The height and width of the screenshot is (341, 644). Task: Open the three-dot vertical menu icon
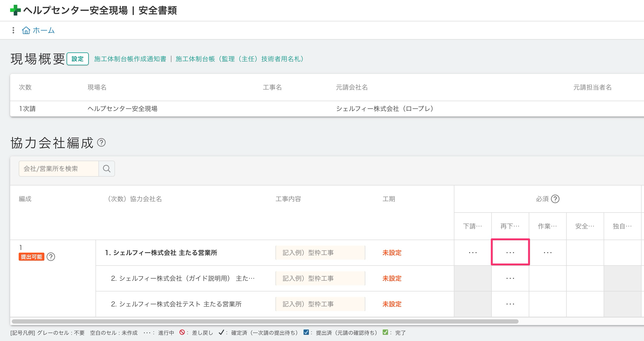[13, 30]
